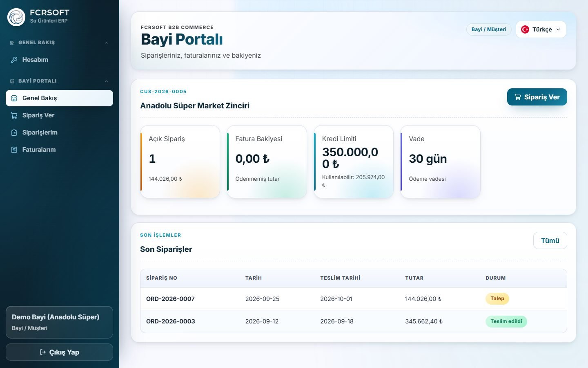Click the storefront icon beside Genel Bakış
Viewport: 588px width, 368px height.
point(14,98)
